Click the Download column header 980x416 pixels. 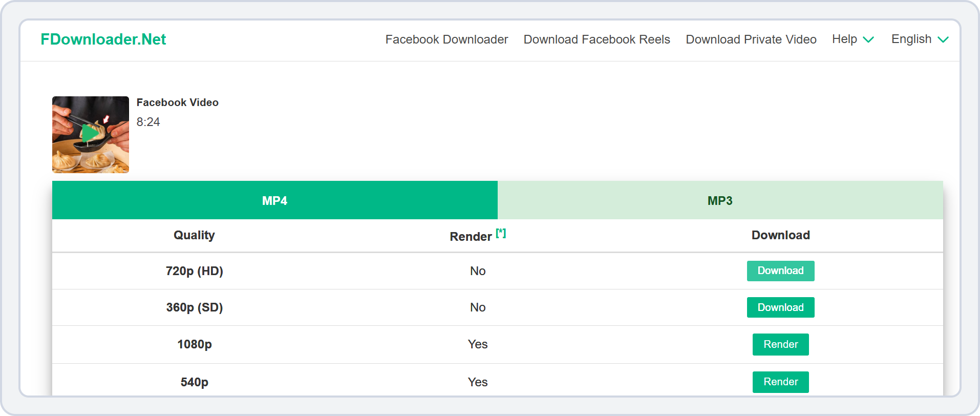[x=780, y=235]
